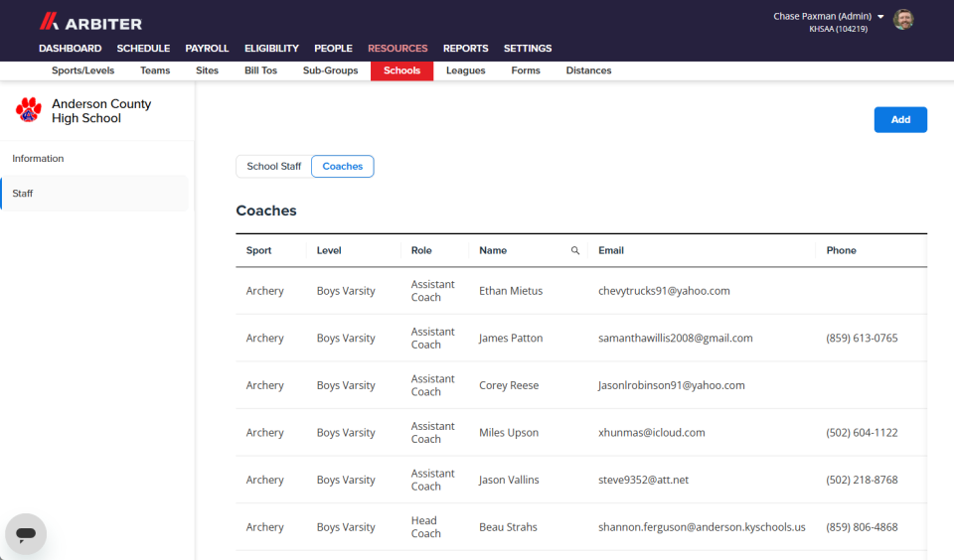This screenshot has width=954, height=560.
Task: Click the blue Add button
Action: 900,120
